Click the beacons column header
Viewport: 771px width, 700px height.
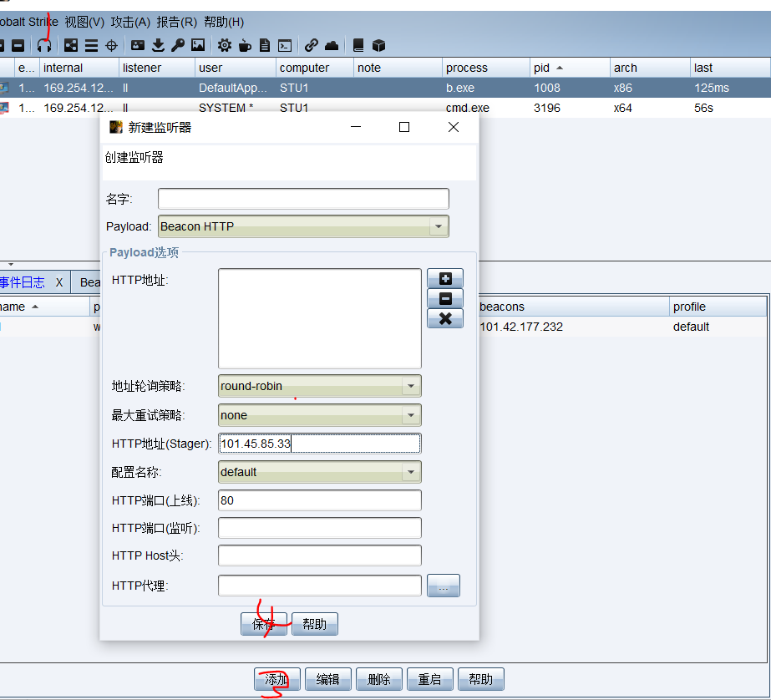(573, 307)
